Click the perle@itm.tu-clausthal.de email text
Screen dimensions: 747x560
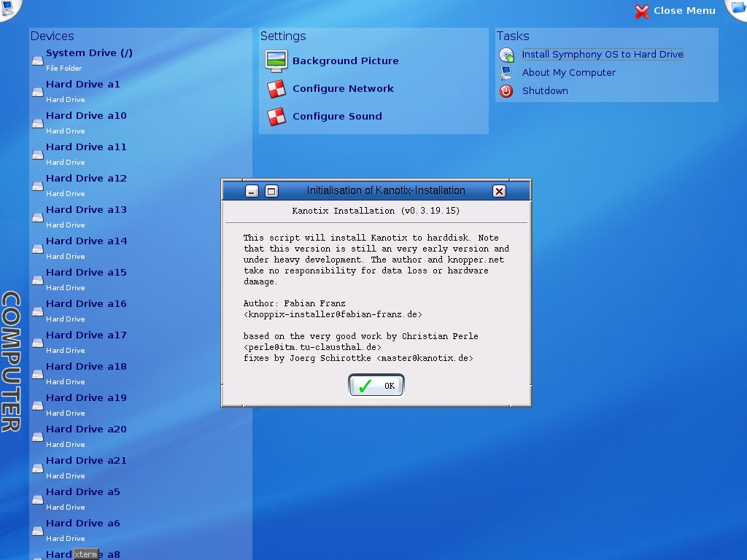[x=312, y=347]
